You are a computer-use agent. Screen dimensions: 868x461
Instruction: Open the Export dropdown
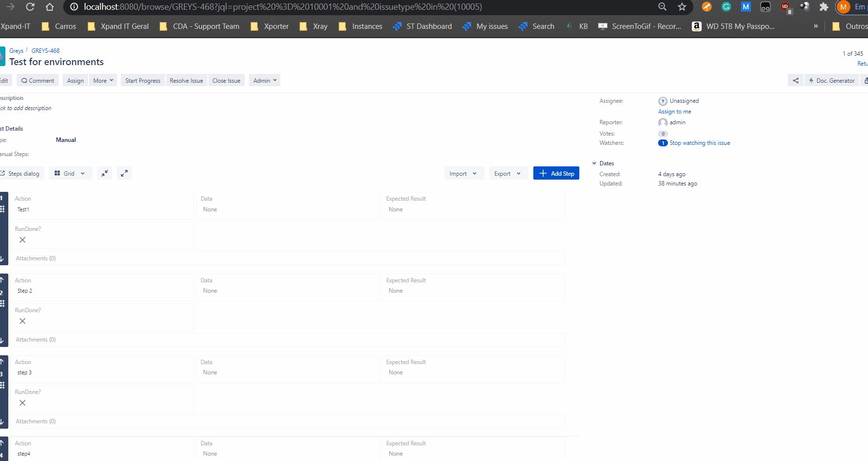click(x=508, y=173)
